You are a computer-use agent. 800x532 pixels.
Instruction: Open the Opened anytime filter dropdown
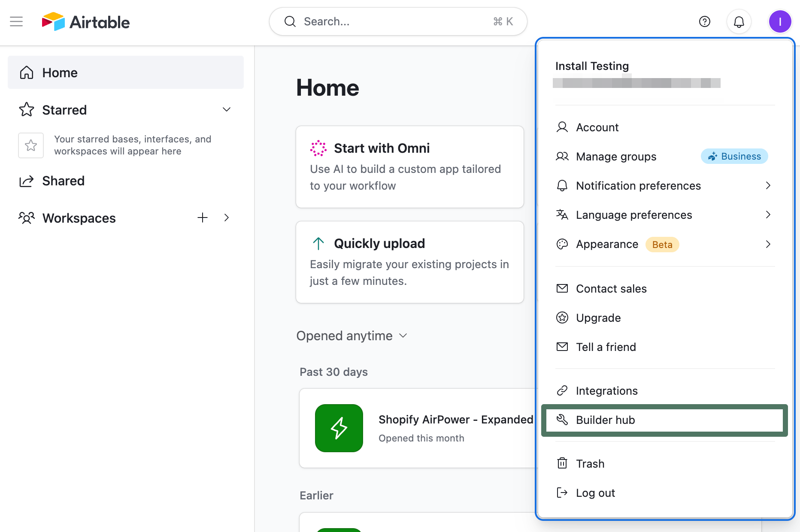pos(352,336)
